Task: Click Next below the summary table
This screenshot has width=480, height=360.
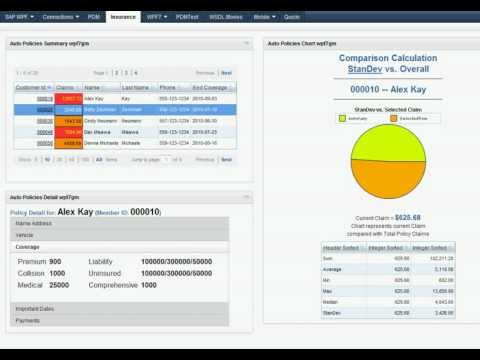Action: pos(226,159)
